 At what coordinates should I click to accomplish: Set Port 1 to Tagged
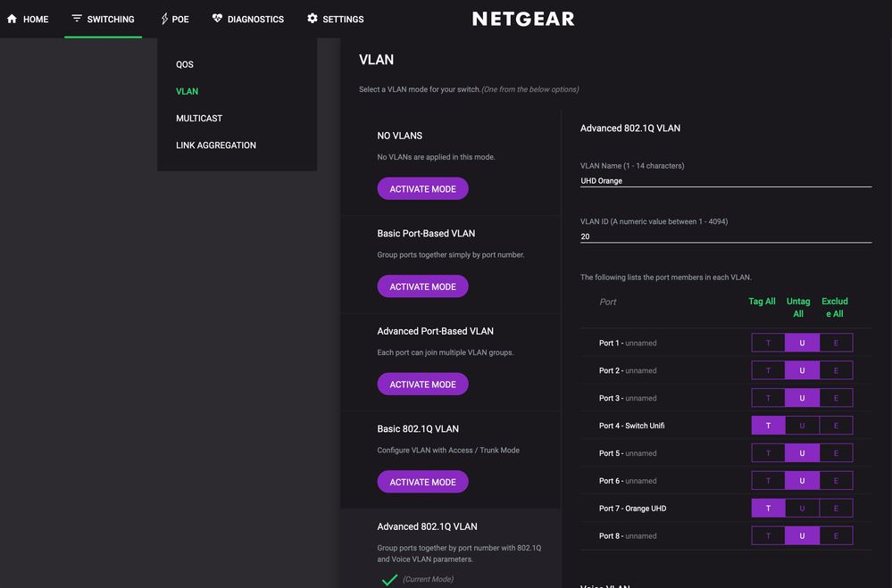pos(768,343)
